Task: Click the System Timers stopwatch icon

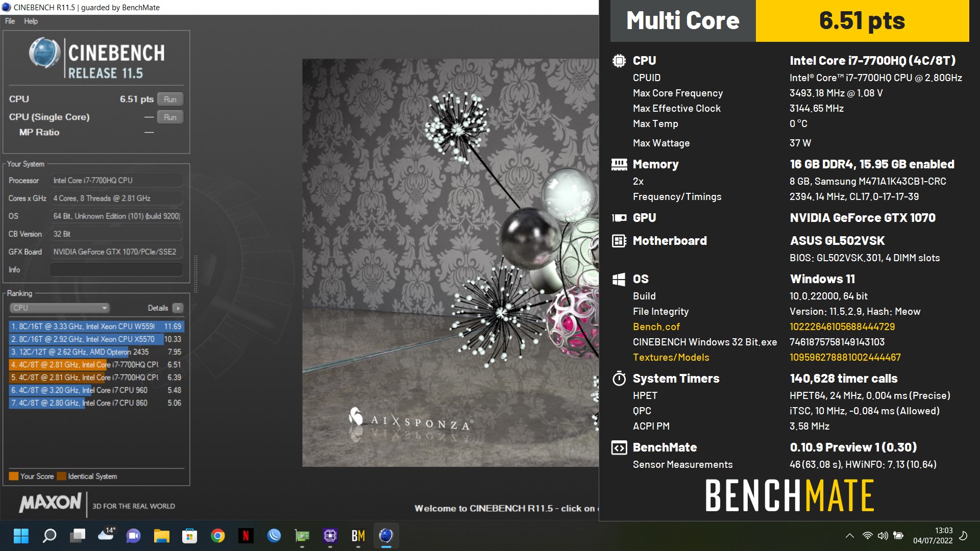Action: point(619,379)
